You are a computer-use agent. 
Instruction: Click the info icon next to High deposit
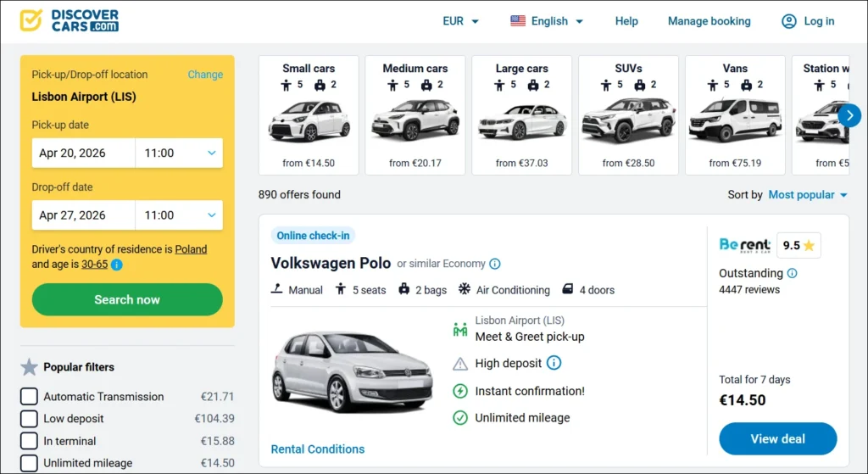point(554,363)
